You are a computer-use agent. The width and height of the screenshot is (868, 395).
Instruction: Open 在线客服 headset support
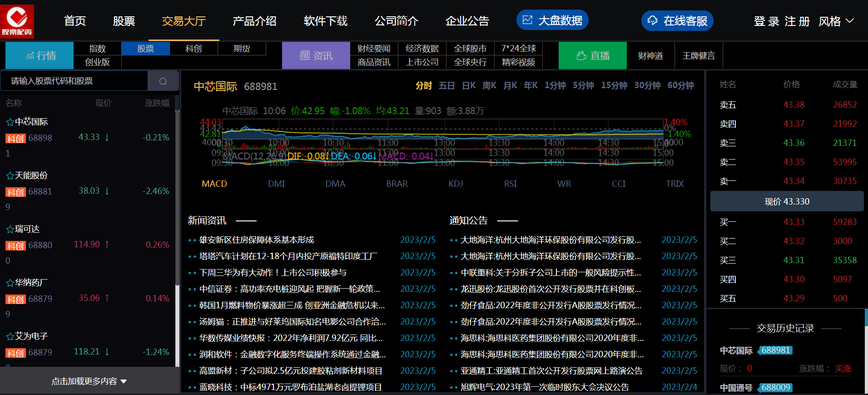[x=677, y=21]
